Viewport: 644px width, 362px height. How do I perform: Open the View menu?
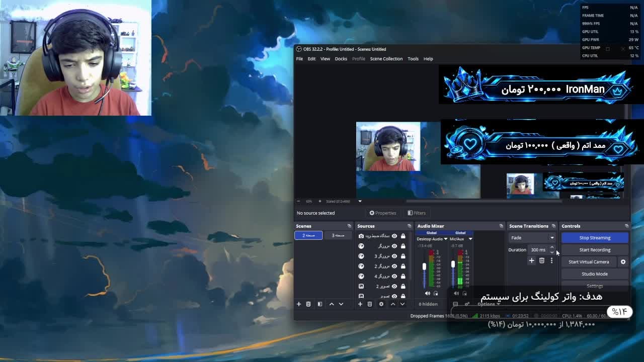[325, 59]
